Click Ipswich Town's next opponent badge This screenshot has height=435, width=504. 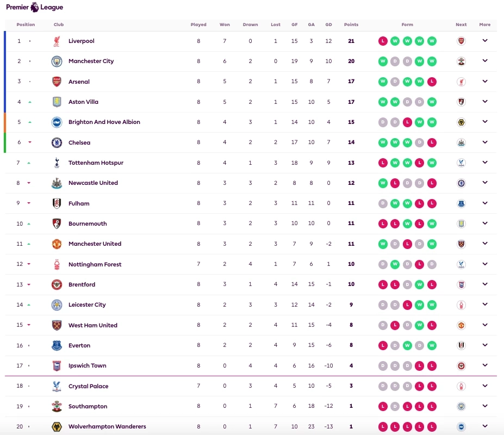461,366
